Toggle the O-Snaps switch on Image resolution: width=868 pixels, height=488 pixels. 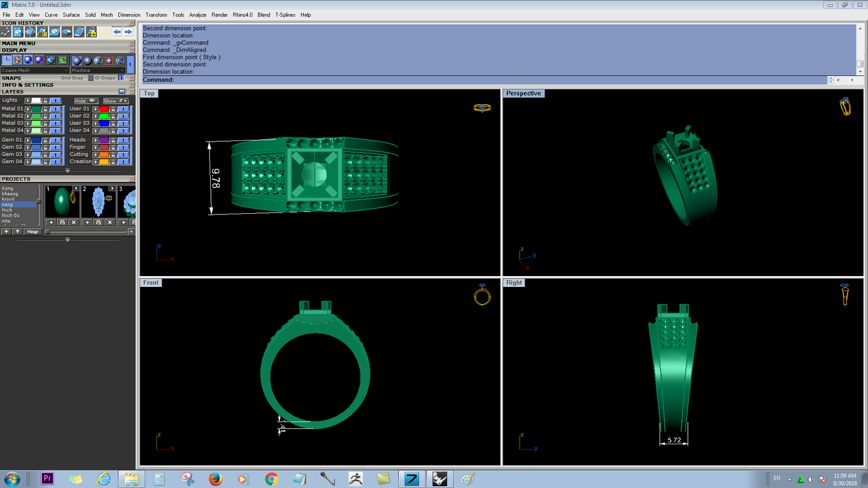(121, 77)
